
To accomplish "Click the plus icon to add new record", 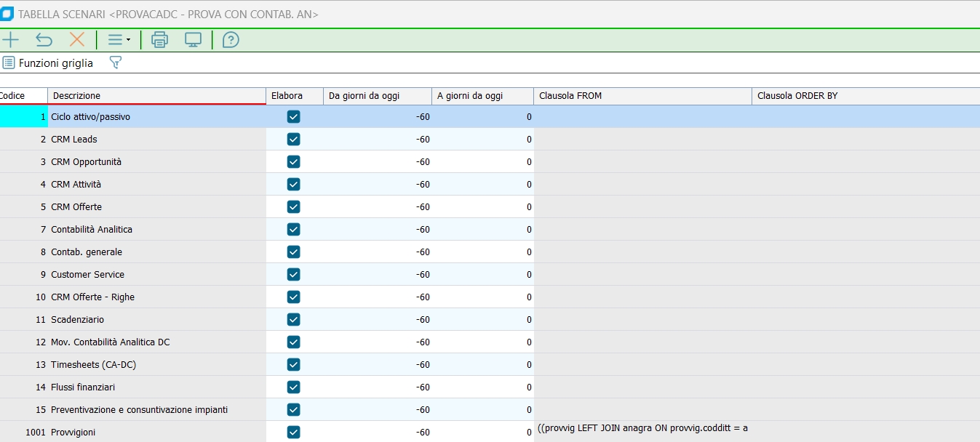I will click(x=10, y=40).
